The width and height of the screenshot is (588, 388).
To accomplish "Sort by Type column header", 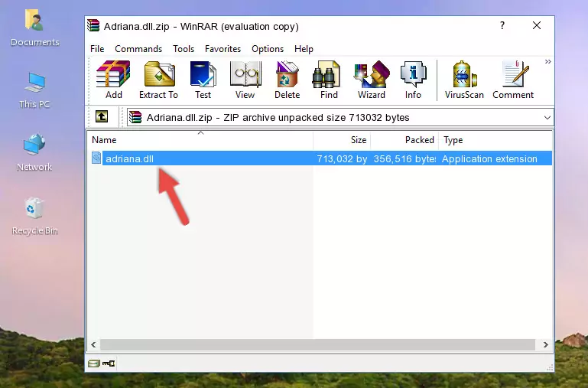I will coord(495,140).
